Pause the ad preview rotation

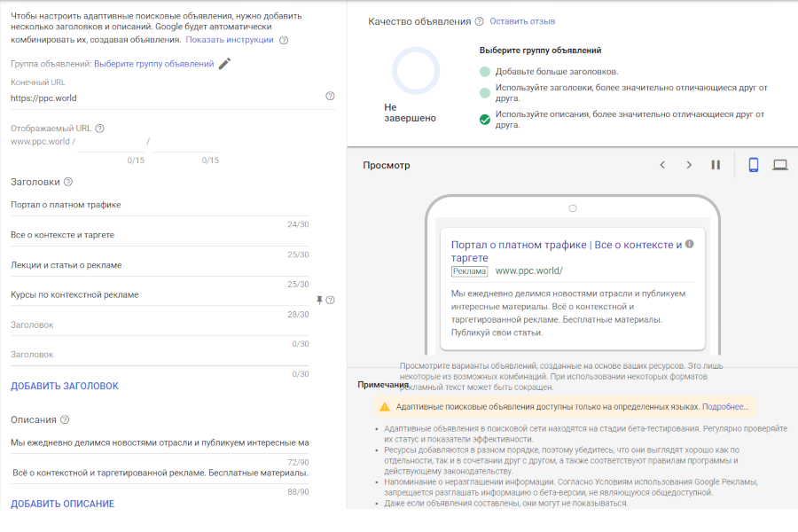[716, 165]
